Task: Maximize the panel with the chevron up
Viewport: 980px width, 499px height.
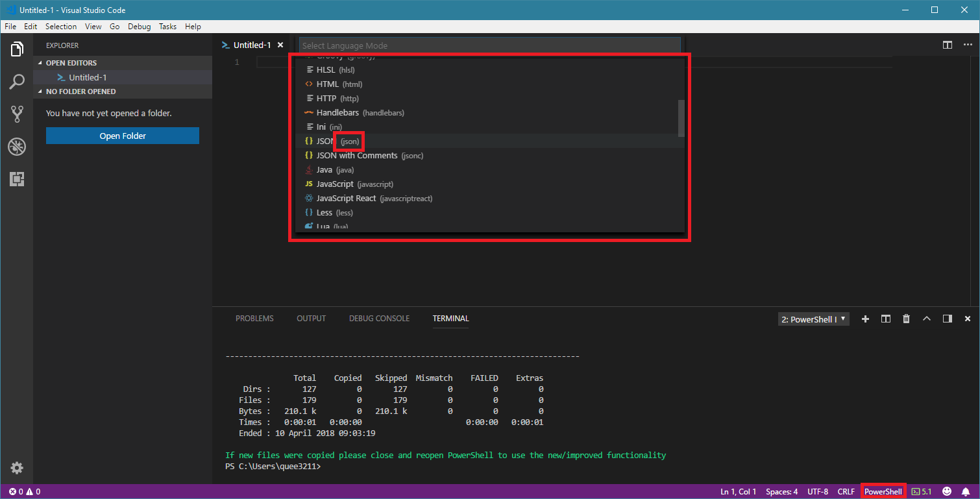Action: tap(927, 319)
